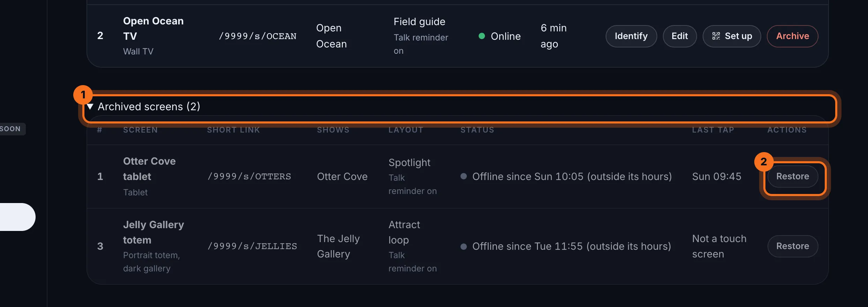This screenshot has height=307, width=868.
Task: Click the LAST TAP column header
Action: (713, 130)
